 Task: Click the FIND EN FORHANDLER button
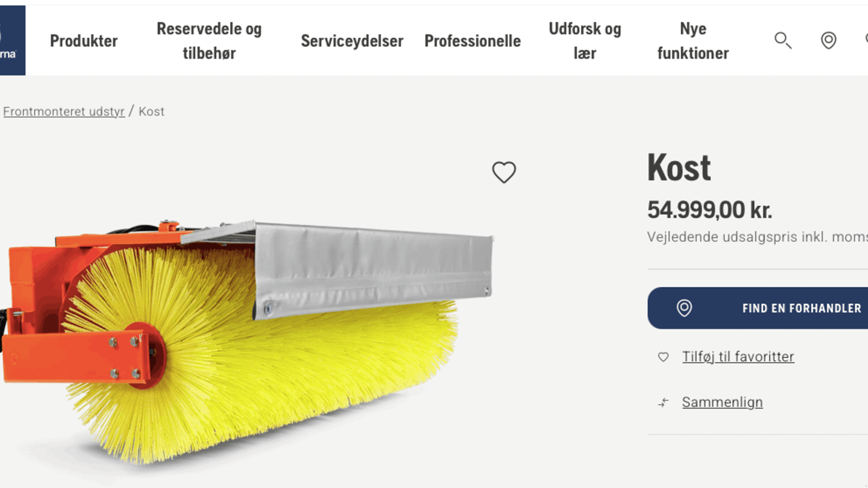(x=758, y=308)
